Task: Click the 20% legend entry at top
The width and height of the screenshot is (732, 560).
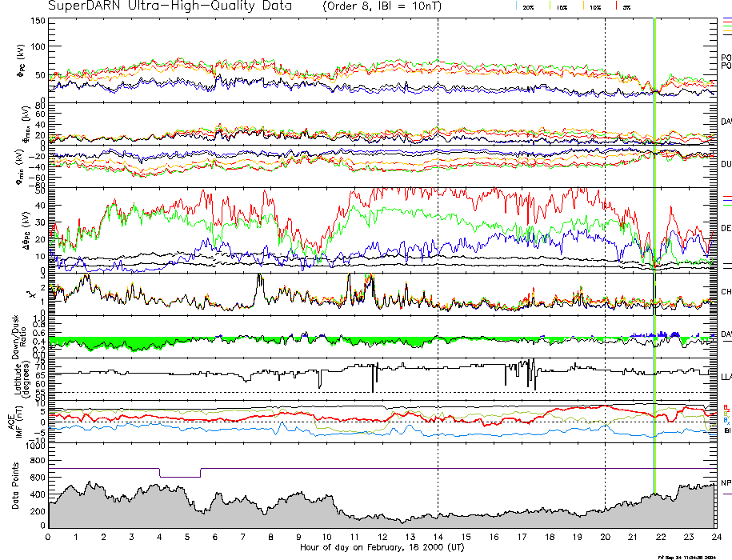Action: (x=528, y=6)
